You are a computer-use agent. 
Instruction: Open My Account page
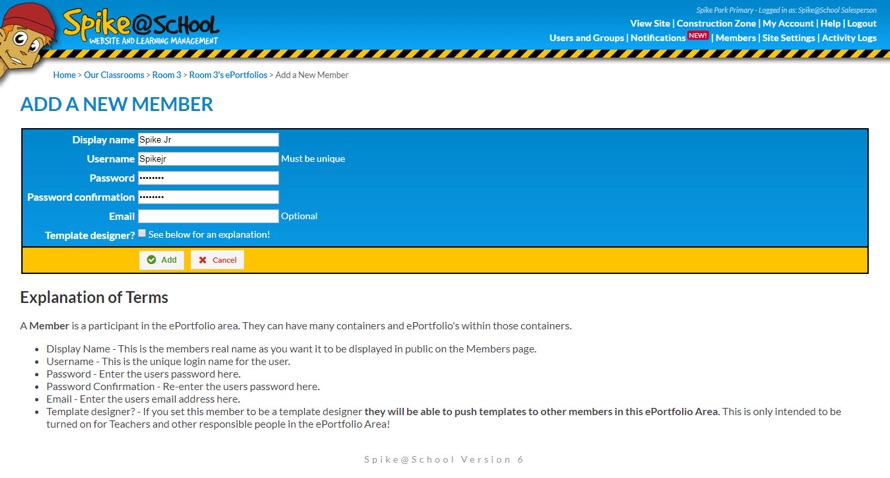click(788, 23)
